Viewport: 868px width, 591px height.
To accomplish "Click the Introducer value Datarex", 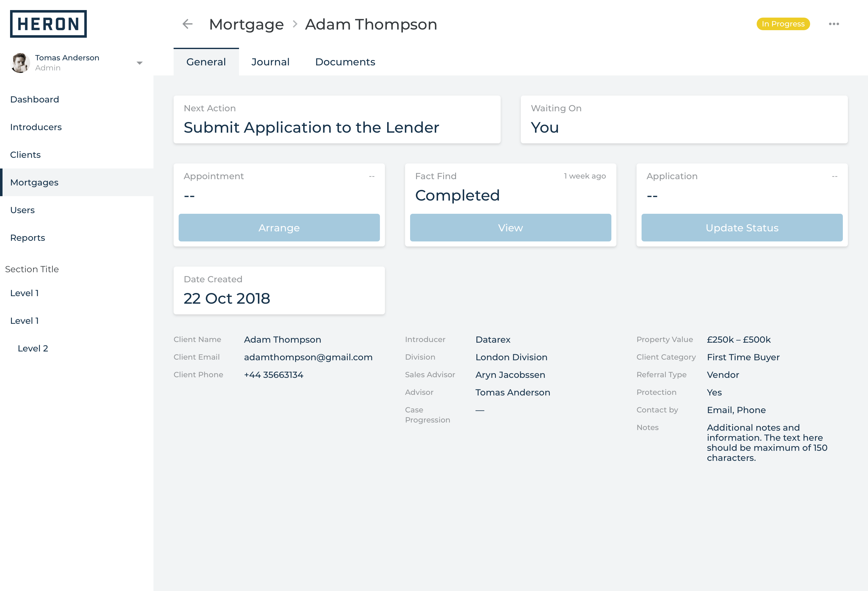I will tap(492, 340).
